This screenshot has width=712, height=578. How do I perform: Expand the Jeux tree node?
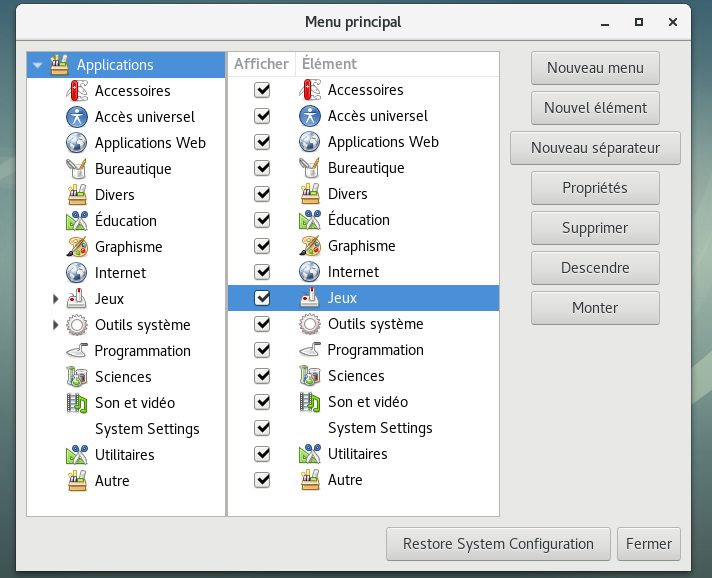55,299
